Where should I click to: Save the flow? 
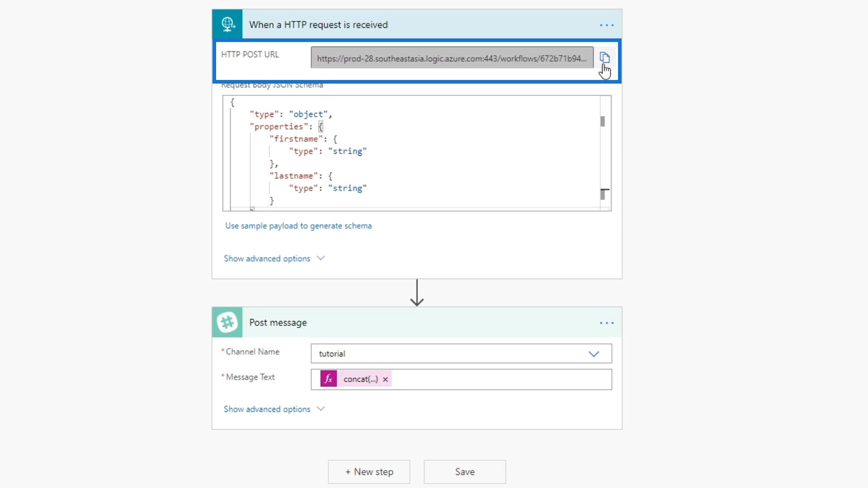pyautogui.click(x=465, y=472)
